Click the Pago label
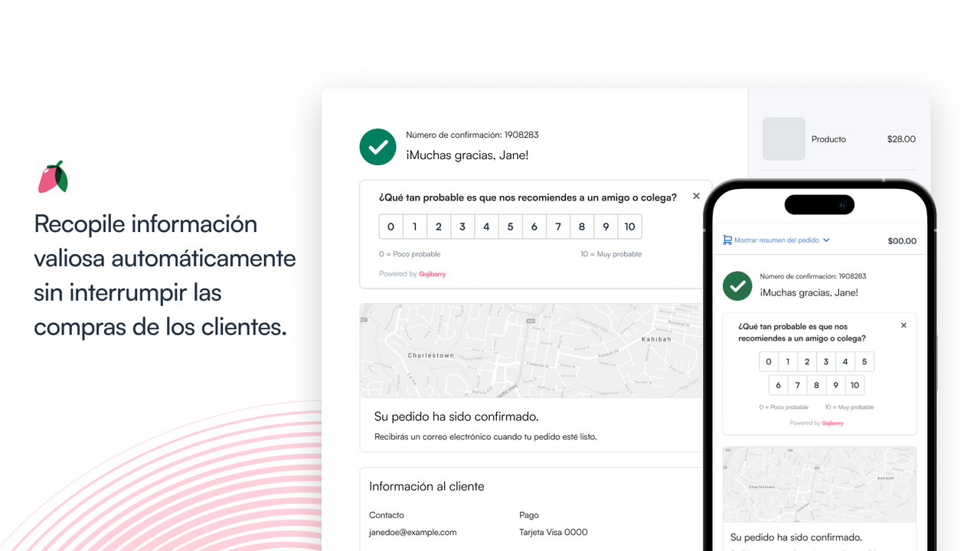 click(529, 515)
